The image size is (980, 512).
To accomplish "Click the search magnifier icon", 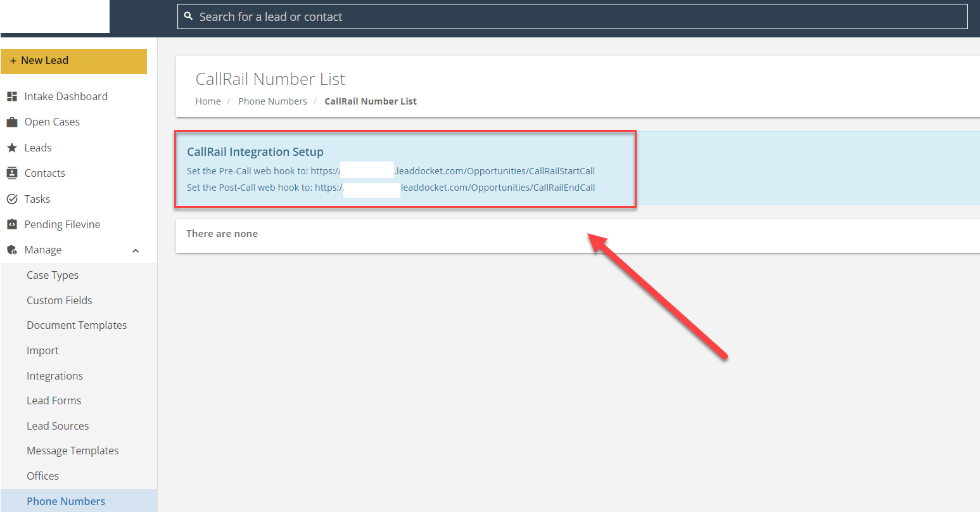I will 188,15.
